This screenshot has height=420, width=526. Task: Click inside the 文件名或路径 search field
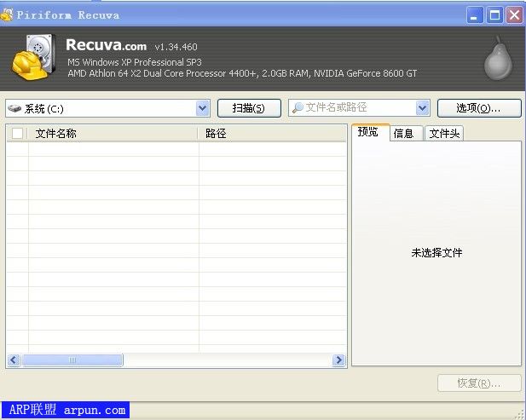359,108
